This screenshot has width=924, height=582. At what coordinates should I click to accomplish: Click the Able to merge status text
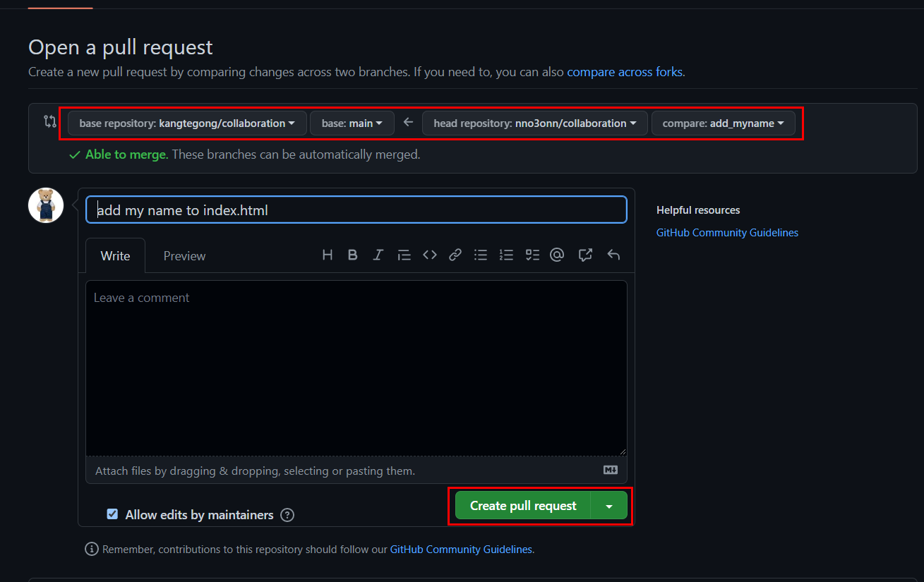tap(126, 154)
